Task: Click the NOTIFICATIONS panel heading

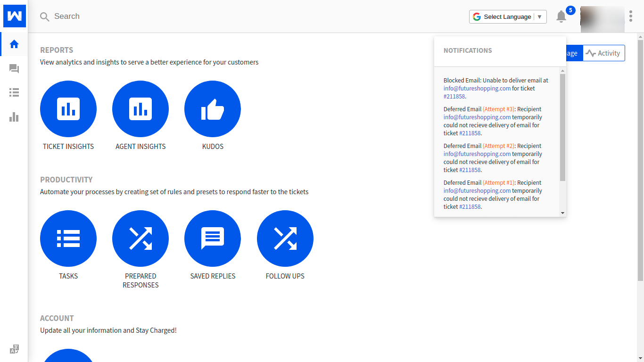Action: point(468,50)
